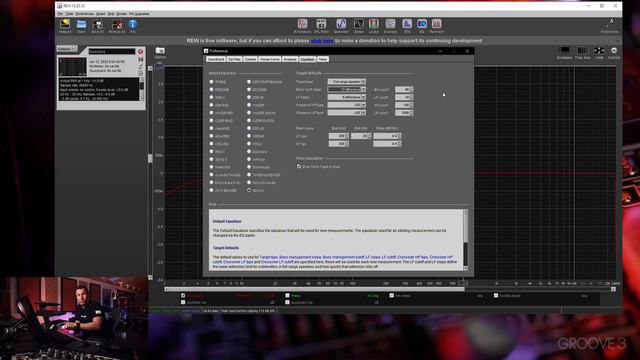This screenshot has height=360, width=640.
Task: Open the Overlays window icon
Action: [x=390, y=24]
